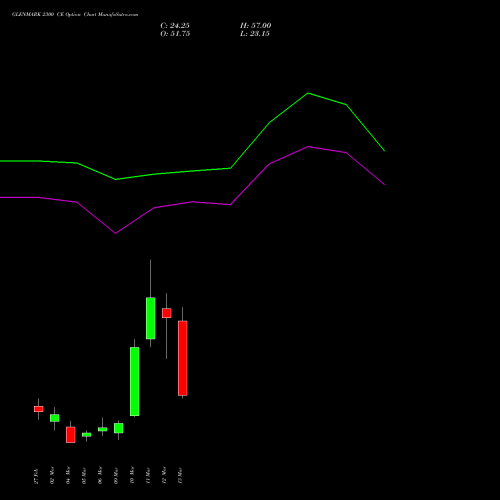Select the small green candle above 06 Mar
This screenshot has height=500, width=500.
coord(103,429)
